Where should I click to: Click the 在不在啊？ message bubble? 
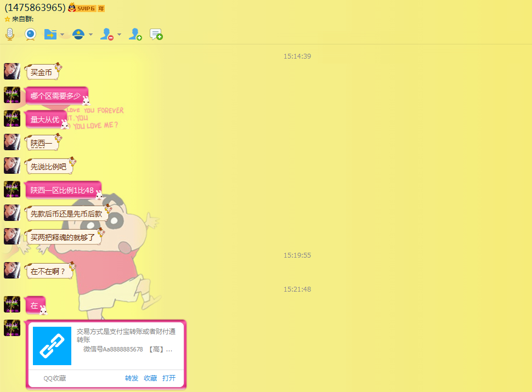click(50, 271)
